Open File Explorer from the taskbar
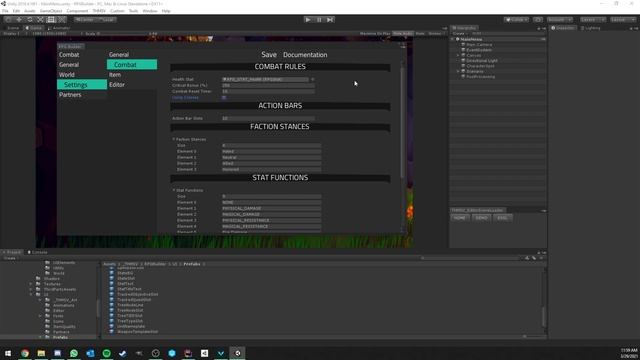 (41, 353)
